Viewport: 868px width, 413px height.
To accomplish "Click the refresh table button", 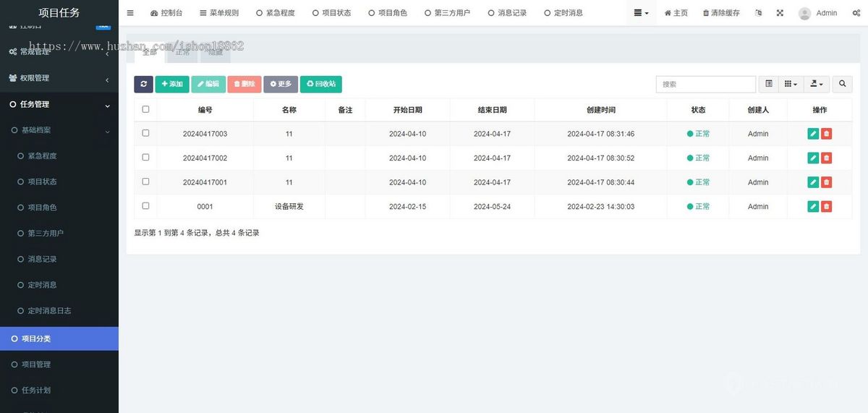I will [143, 84].
